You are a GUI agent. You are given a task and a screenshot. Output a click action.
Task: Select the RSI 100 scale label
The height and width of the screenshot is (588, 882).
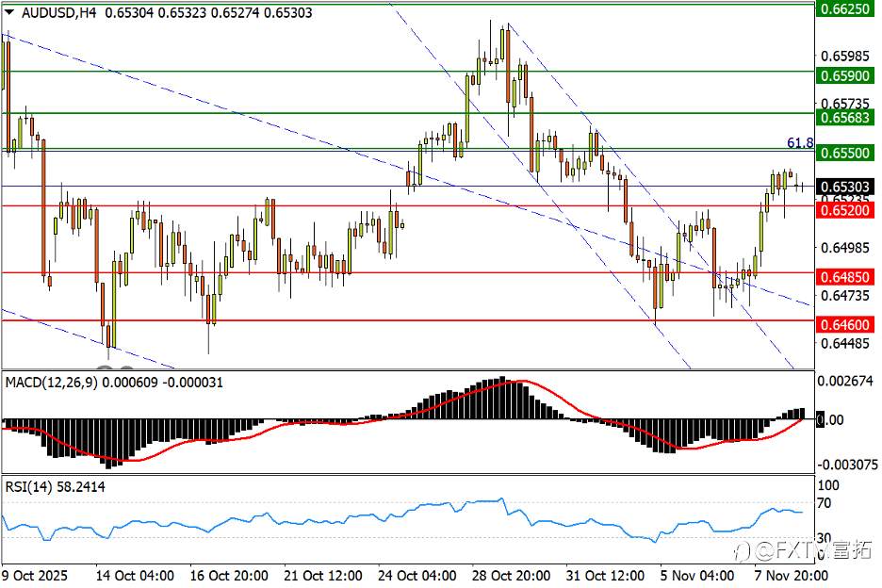click(x=828, y=485)
